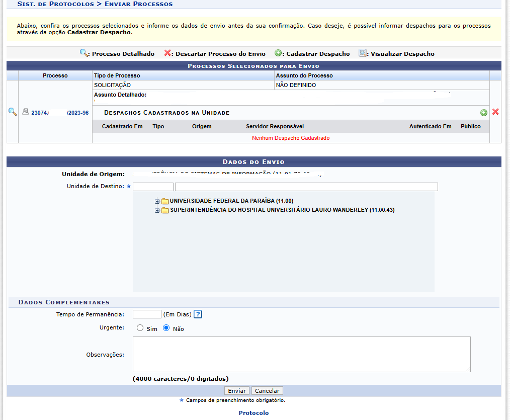
Task: Open the process number 23074 link
Action: click(60, 113)
